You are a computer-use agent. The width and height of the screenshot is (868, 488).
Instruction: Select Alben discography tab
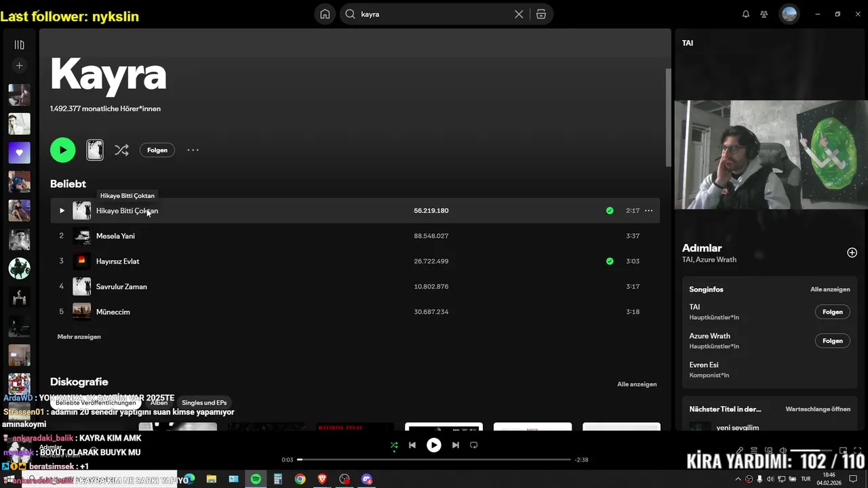click(x=159, y=403)
